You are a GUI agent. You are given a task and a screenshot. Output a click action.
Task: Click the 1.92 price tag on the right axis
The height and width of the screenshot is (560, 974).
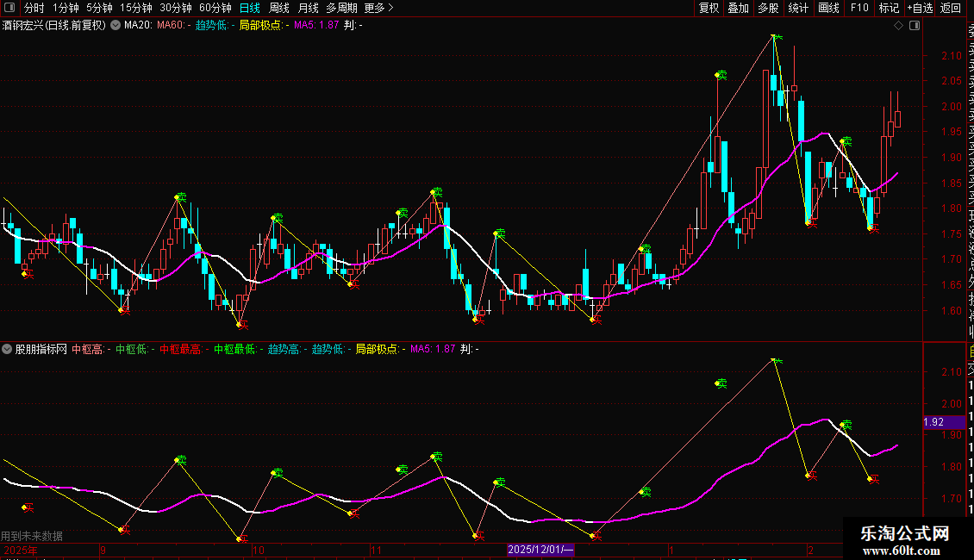coord(934,422)
